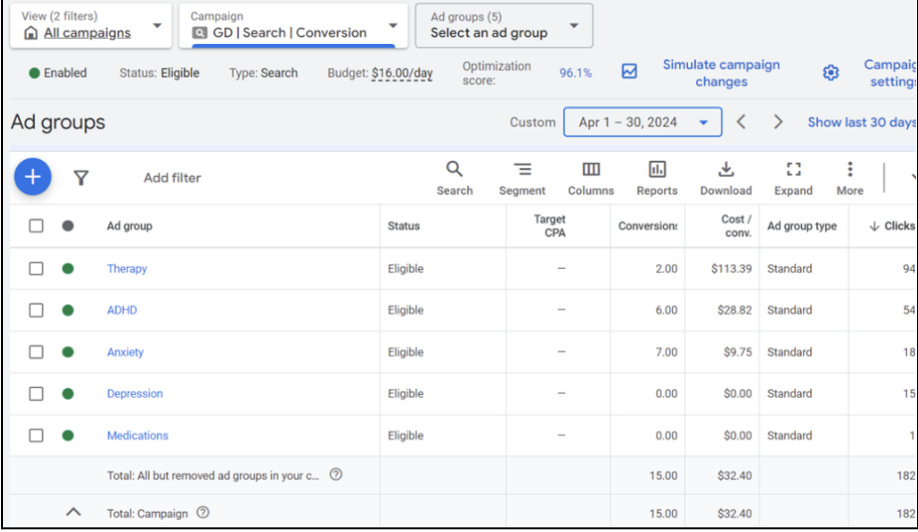Select the ADHD row checkbox
This screenshot has width=918, height=532.
pyautogui.click(x=36, y=311)
